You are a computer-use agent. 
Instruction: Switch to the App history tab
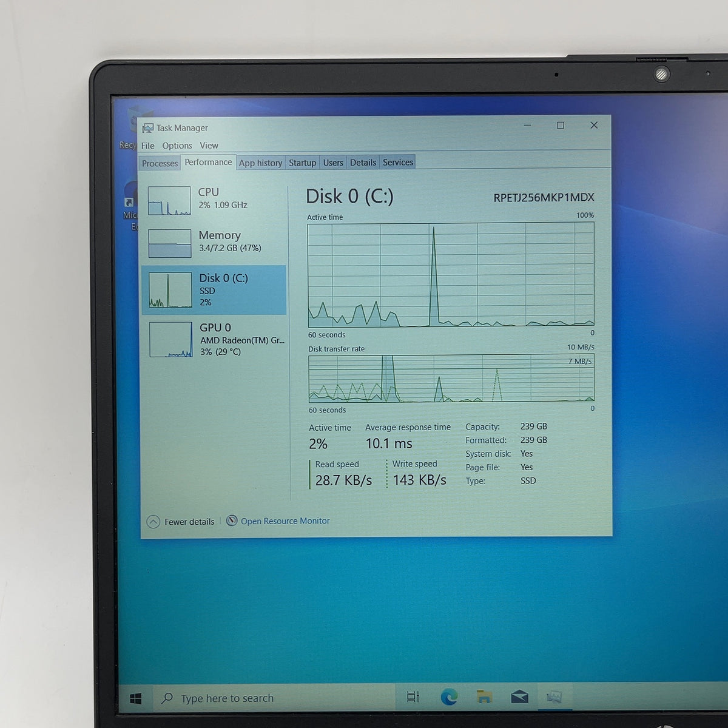click(x=260, y=163)
